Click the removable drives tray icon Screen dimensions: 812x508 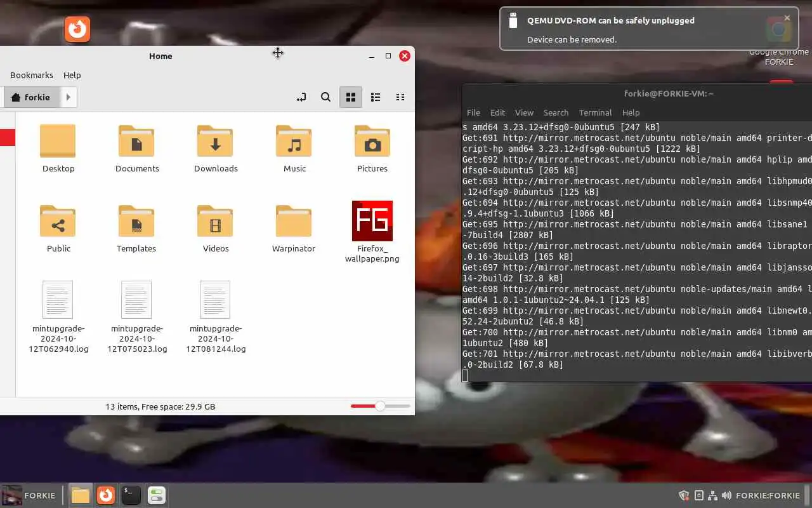coord(698,495)
